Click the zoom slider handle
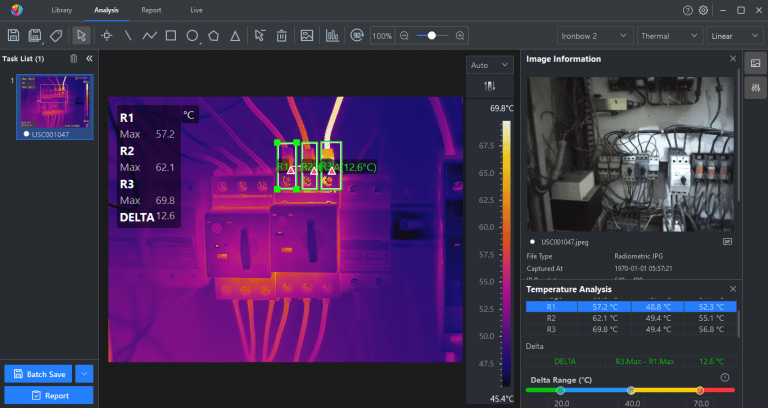 point(431,35)
